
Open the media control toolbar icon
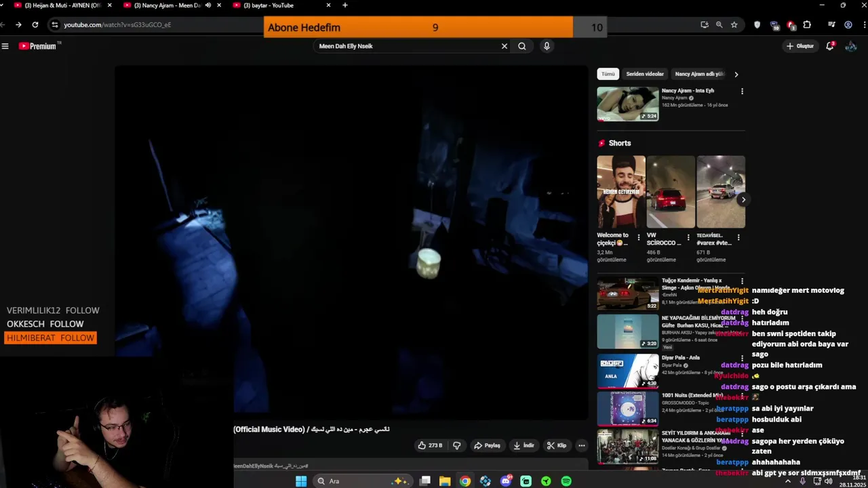(x=831, y=24)
